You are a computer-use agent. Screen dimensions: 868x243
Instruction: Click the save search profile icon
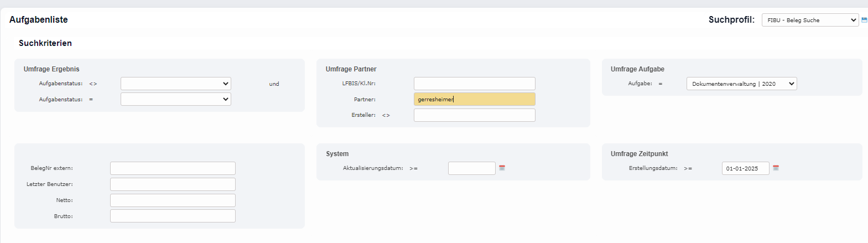864,20
